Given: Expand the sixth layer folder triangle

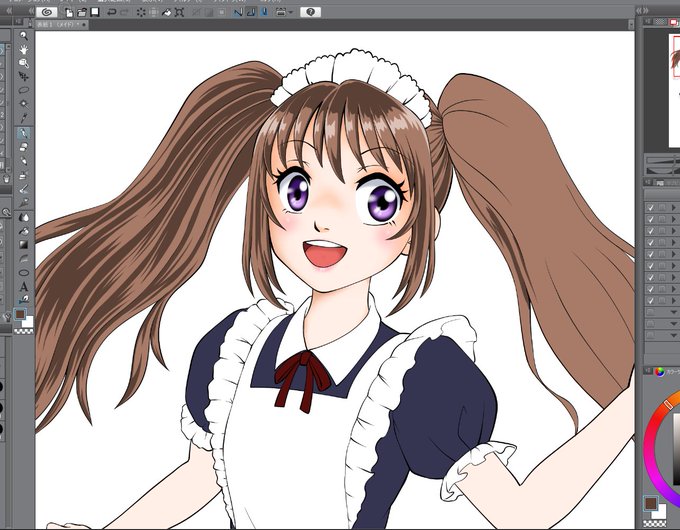Looking at the screenshot, I should point(673,265).
